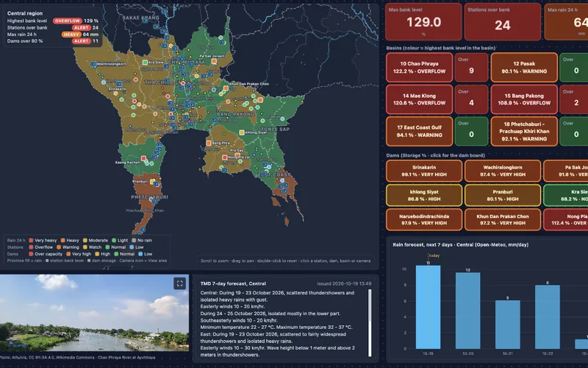Image resolution: width=588 pixels, height=368 pixels.
Task: Click the 10-20 forecast bar
Action: point(467,311)
